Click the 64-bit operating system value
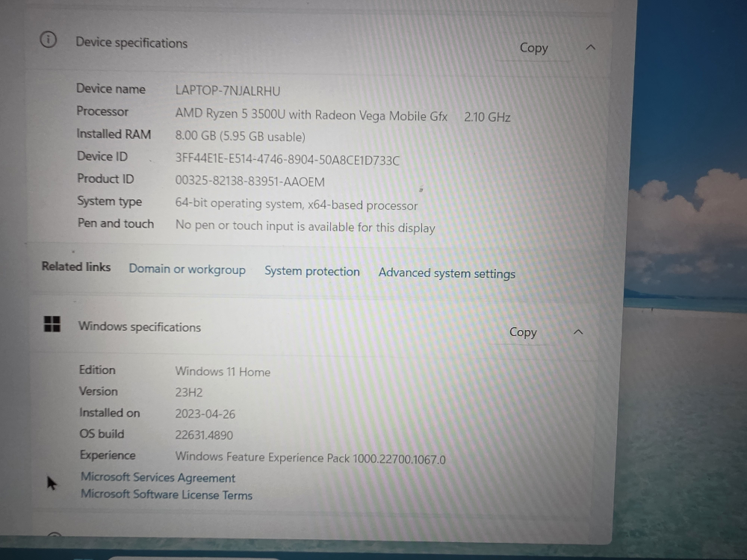Screen dimensions: 747x560 click(x=297, y=205)
